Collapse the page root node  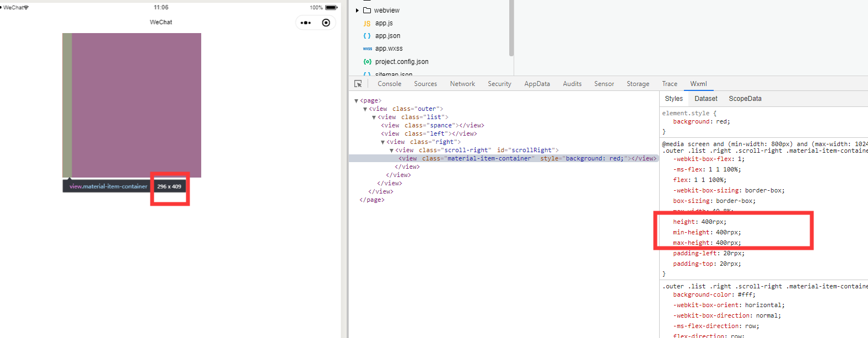point(356,101)
